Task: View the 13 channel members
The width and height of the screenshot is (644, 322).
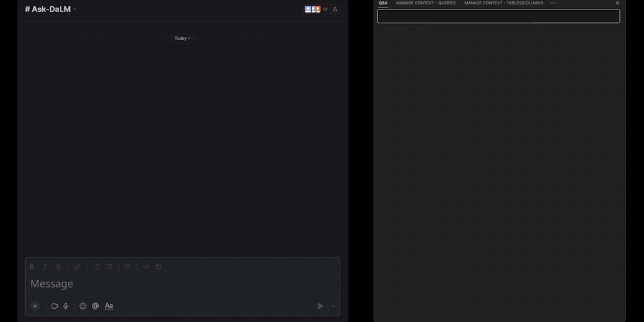Action: tap(316, 9)
